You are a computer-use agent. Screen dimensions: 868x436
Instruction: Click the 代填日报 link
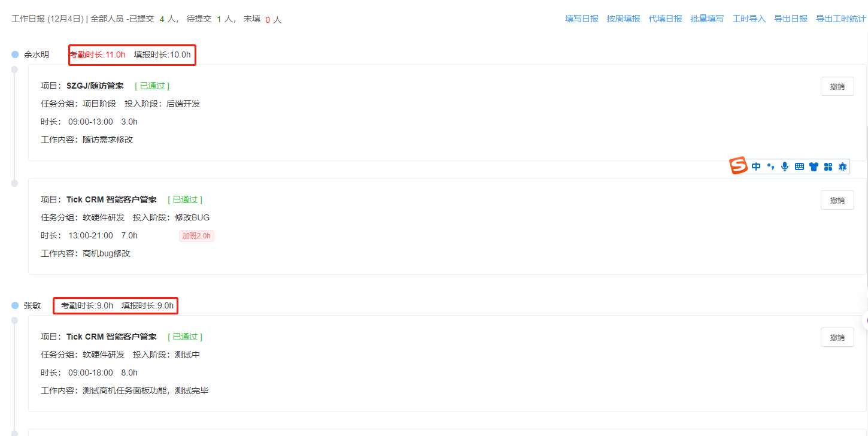tap(666, 19)
